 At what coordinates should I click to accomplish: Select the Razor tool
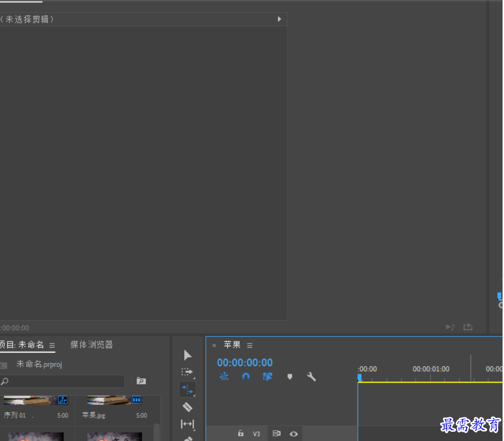187,407
